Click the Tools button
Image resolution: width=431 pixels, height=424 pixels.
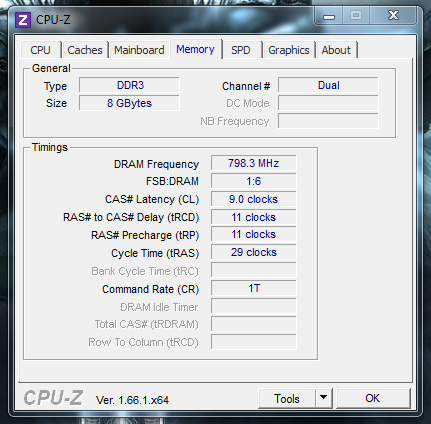pyautogui.click(x=287, y=399)
